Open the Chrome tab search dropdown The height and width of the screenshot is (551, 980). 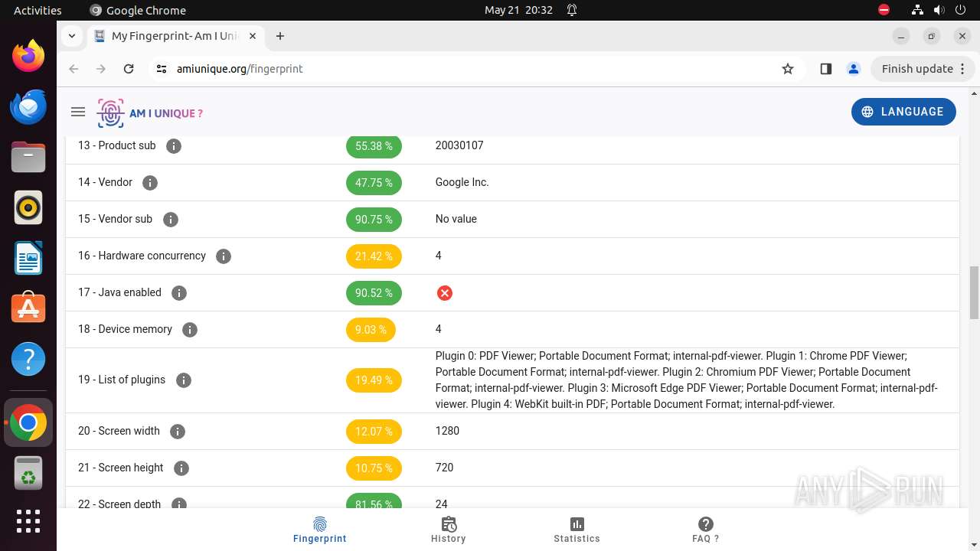tap(71, 36)
